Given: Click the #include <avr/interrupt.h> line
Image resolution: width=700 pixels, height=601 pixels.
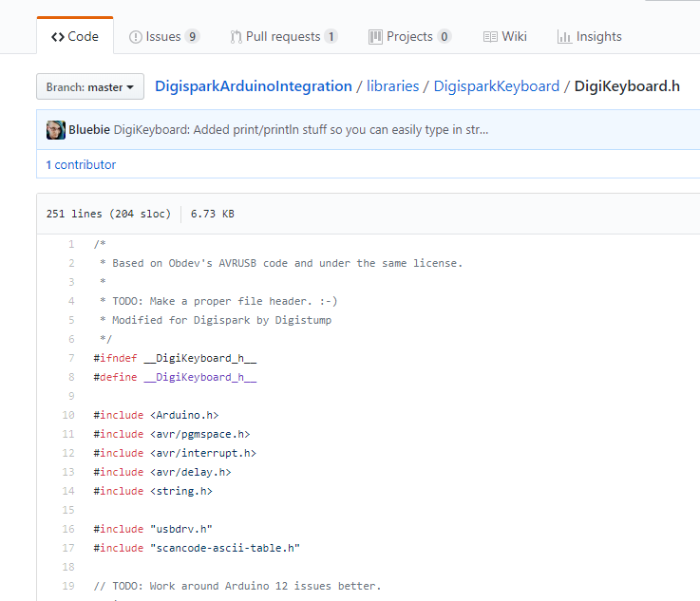Looking at the screenshot, I should (x=175, y=453).
